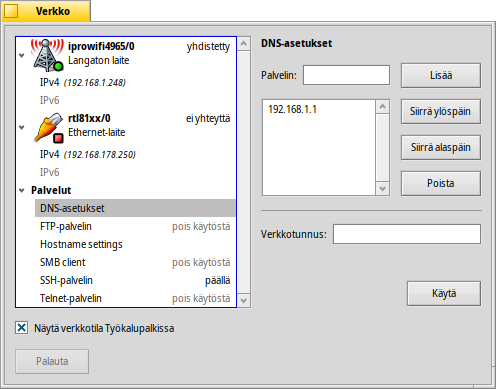
Task: Click the Poista button
Action: 441,183
